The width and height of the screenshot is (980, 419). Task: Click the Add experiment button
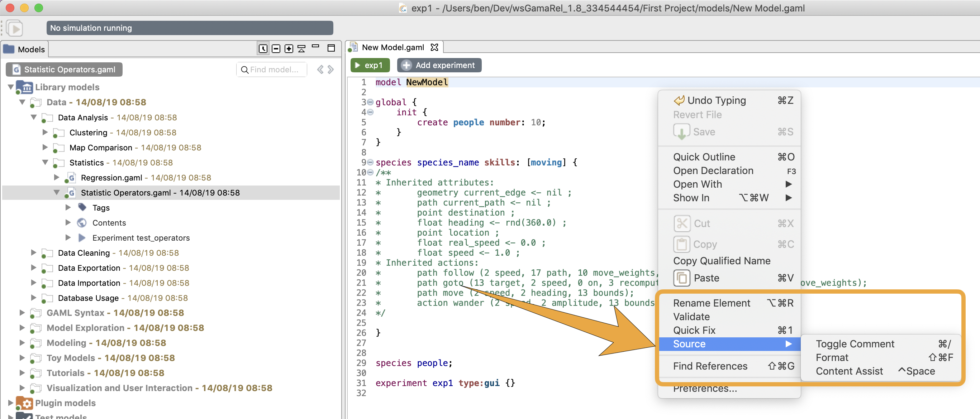click(439, 65)
